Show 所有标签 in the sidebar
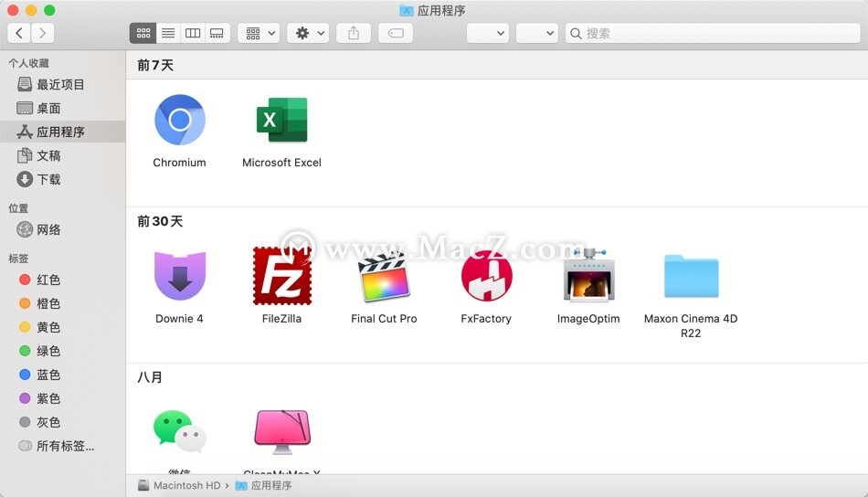Viewport: 868px width, 497px height. pos(62,446)
